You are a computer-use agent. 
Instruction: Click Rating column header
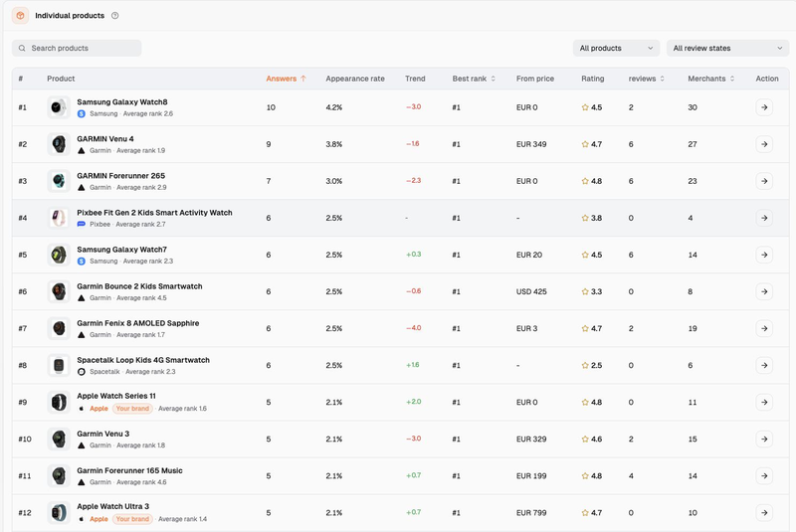pos(593,79)
